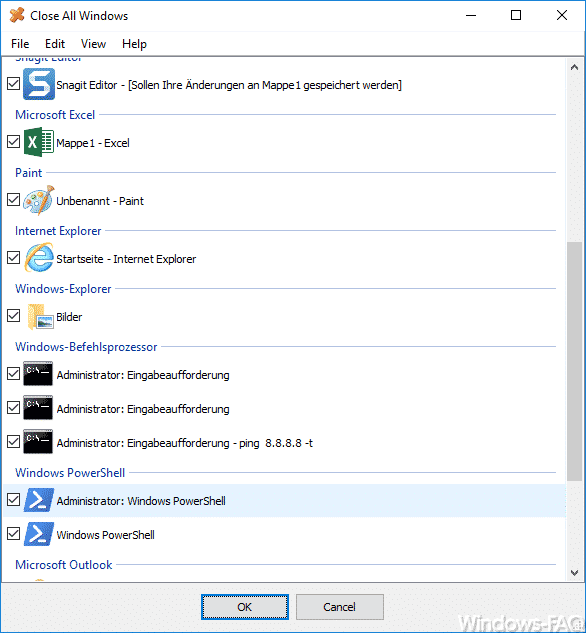Screen dimensions: 586x633
Task: Open the Edit menu
Action: click(55, 44)
